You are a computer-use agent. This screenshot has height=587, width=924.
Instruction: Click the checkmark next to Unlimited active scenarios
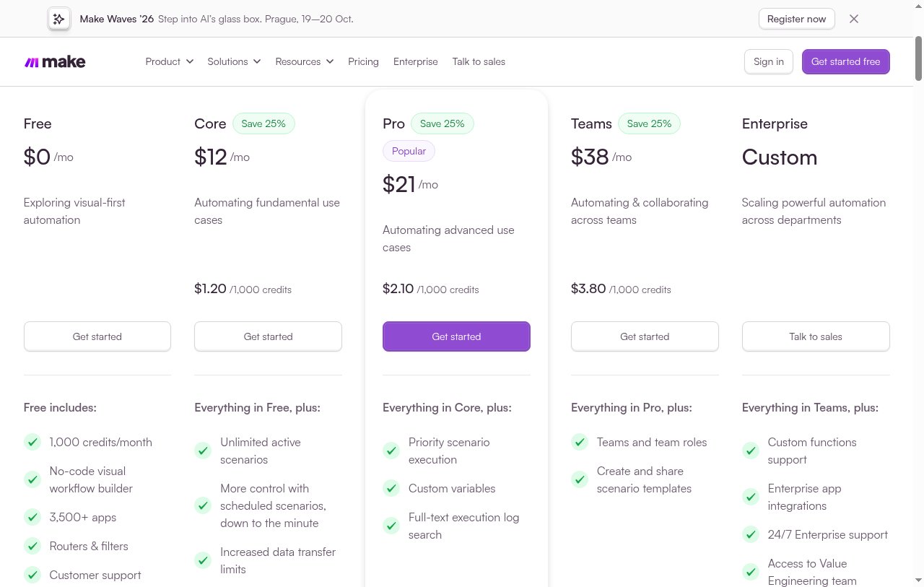(203, 451)
